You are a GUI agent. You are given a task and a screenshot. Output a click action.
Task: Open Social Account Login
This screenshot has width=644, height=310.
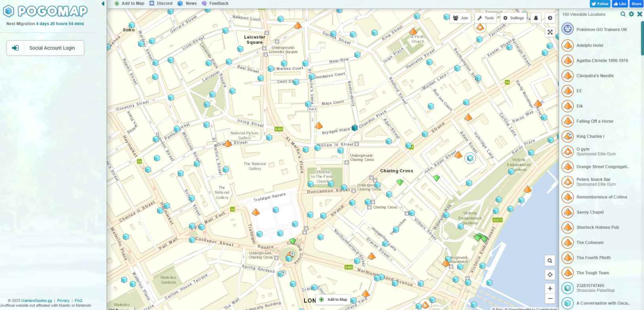45,48
